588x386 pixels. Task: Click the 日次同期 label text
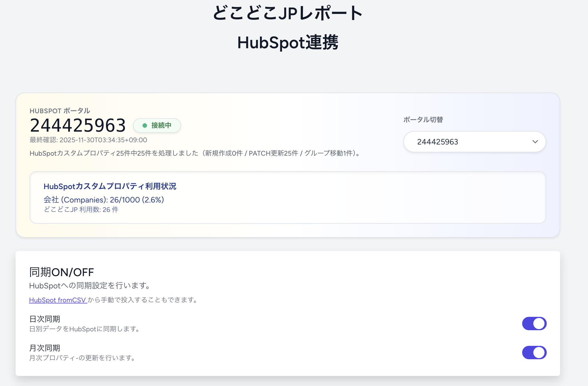[x=45, y=319]
